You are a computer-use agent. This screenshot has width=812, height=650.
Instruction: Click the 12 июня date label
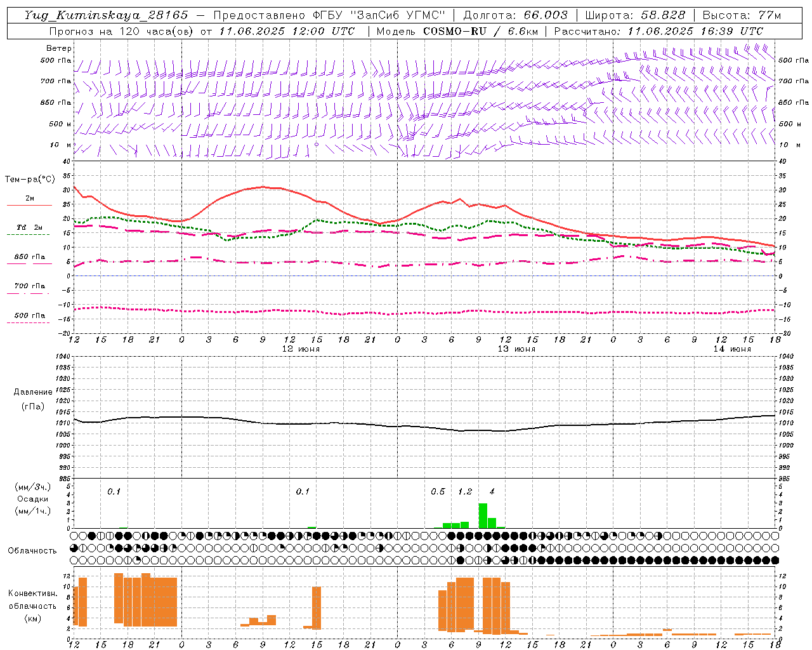coord(301,349)
